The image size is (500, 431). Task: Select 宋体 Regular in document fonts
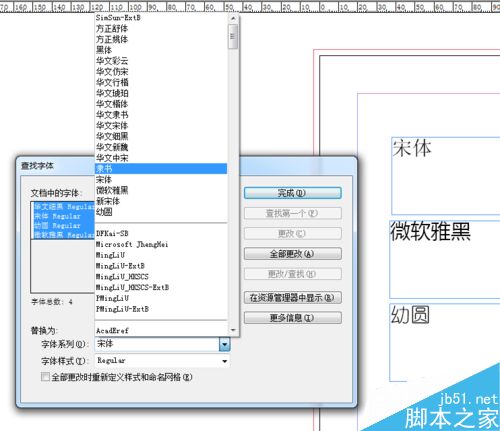pos(63,216)
